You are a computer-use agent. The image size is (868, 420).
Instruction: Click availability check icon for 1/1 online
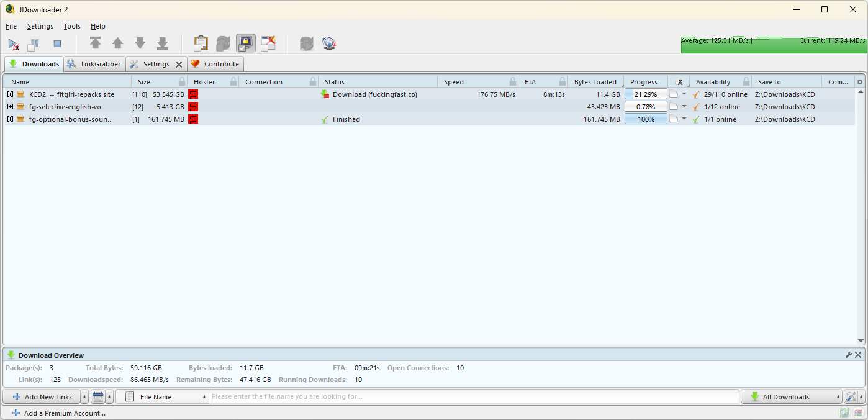click(x=696, y=119)
